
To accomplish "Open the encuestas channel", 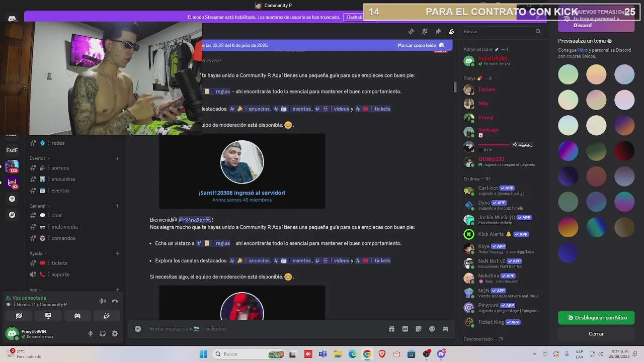I will pyautogui.click(x=74, y=179).
